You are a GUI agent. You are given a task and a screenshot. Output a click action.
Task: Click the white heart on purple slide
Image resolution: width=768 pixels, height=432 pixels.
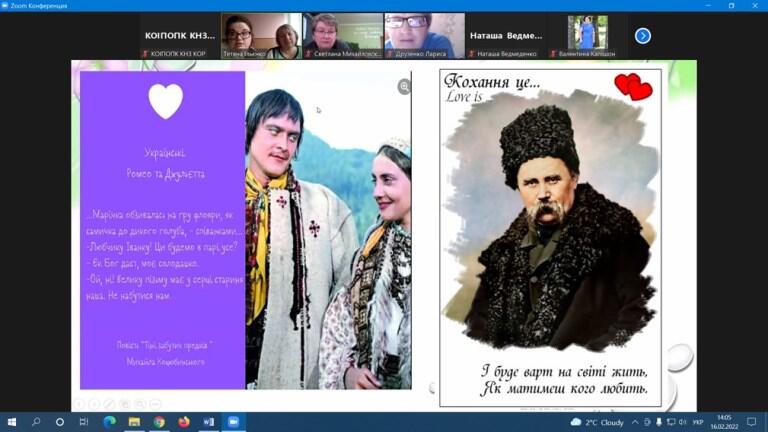coord(166,101)
